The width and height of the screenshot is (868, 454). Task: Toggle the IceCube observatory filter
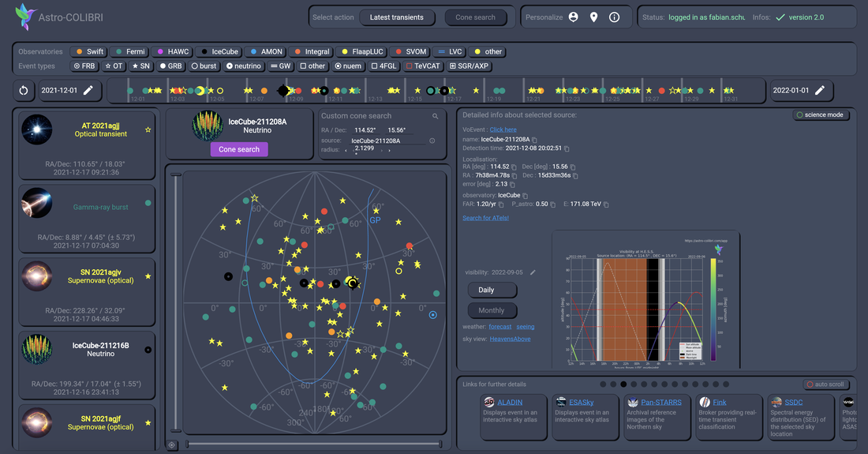pos(219,51)
